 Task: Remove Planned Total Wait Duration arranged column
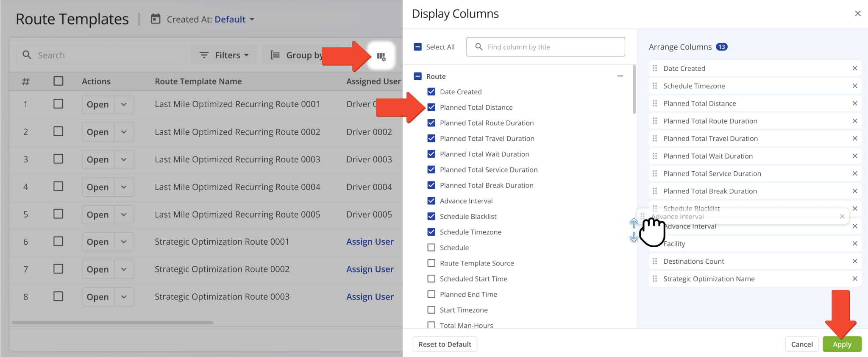coord(854,156)
